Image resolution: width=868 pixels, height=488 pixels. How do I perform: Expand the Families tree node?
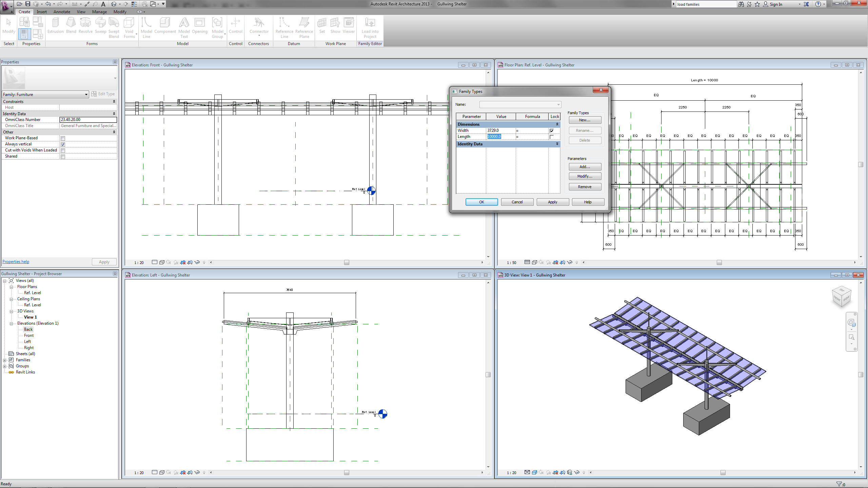(5, 360)
